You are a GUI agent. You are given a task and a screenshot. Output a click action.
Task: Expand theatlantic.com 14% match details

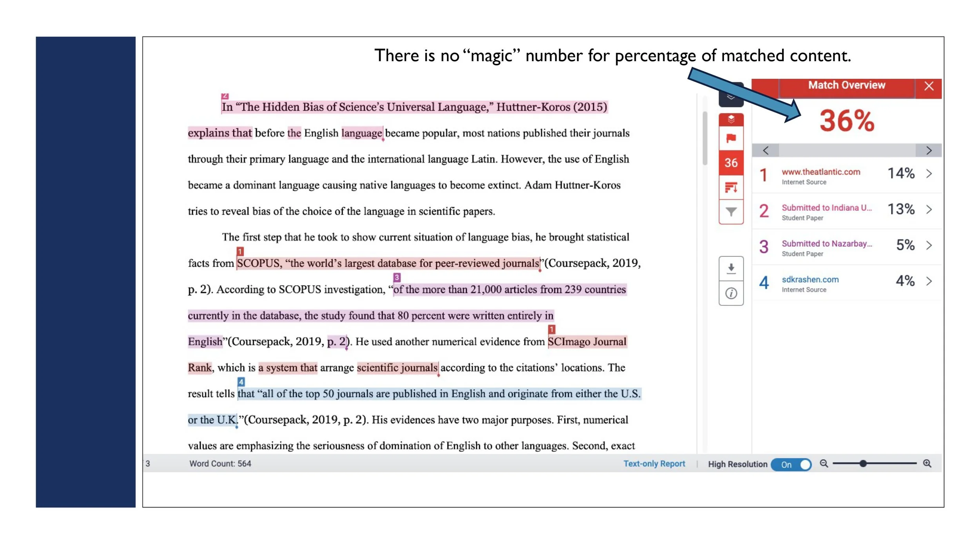point(929,174)
